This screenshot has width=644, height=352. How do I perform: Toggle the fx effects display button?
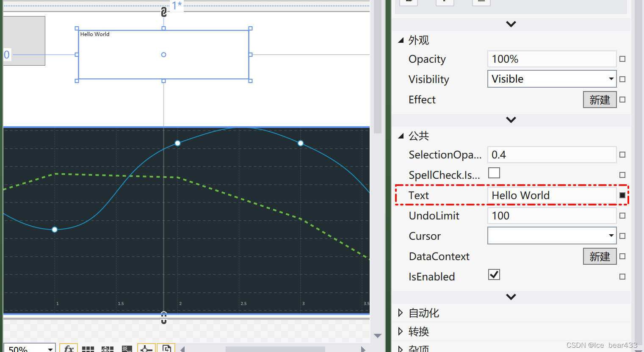(69, 349)
